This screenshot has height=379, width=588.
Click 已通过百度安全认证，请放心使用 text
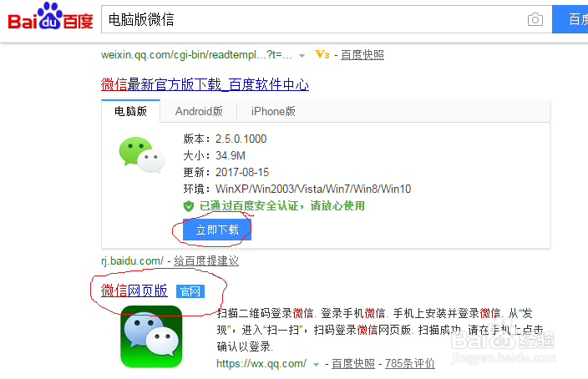coord(282,206)
